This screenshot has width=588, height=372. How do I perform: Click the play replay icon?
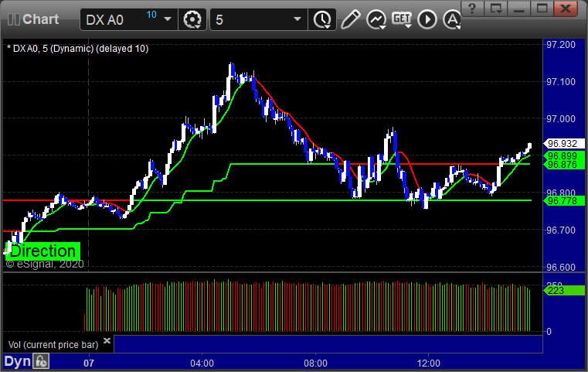[427, 19]
